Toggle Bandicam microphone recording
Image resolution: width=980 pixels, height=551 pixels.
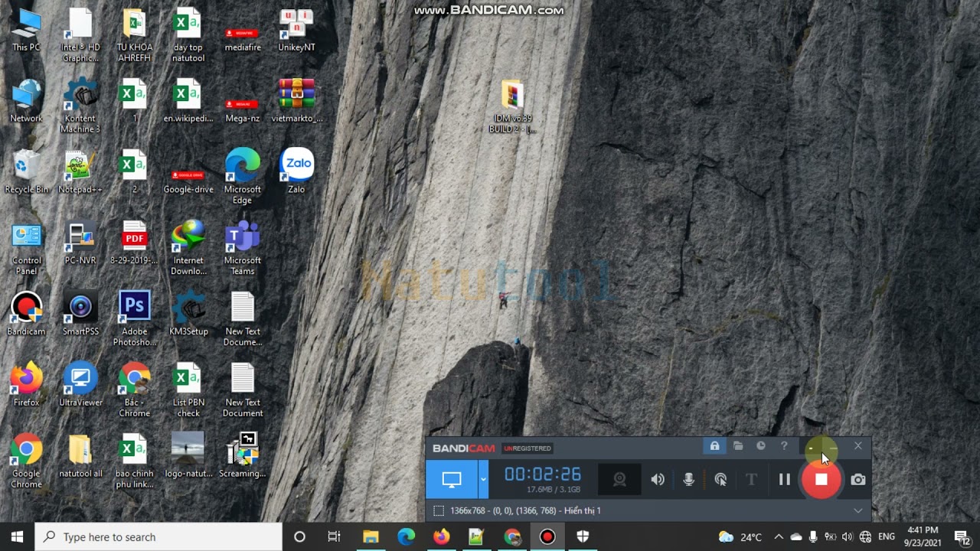pos(689,480)
